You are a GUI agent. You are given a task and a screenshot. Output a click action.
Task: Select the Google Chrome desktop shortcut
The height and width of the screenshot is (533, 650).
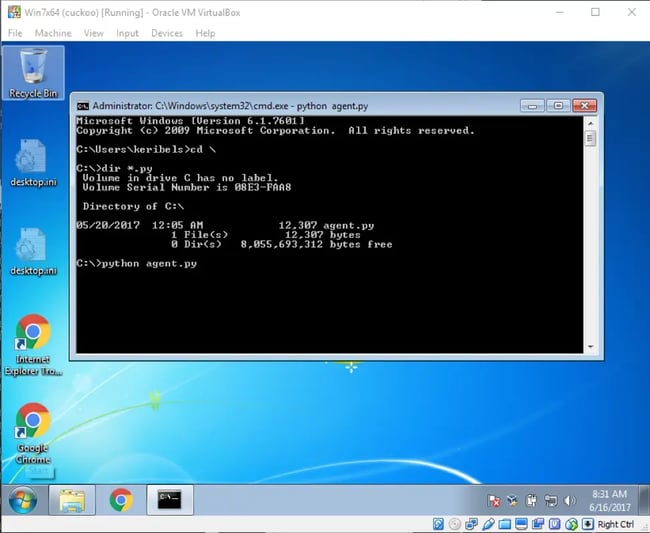tap(33, 429)
